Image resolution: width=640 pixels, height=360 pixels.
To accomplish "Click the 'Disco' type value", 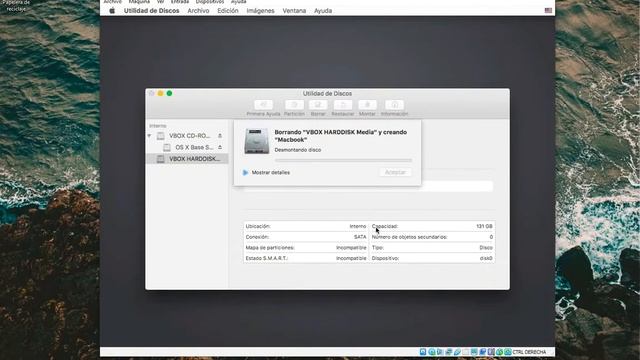I will click(486, 248).
